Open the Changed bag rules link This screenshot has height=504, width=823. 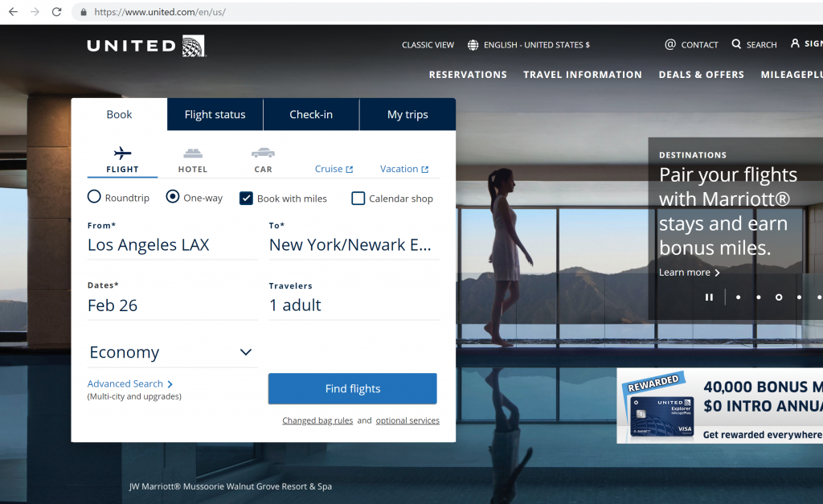point(317,420)
